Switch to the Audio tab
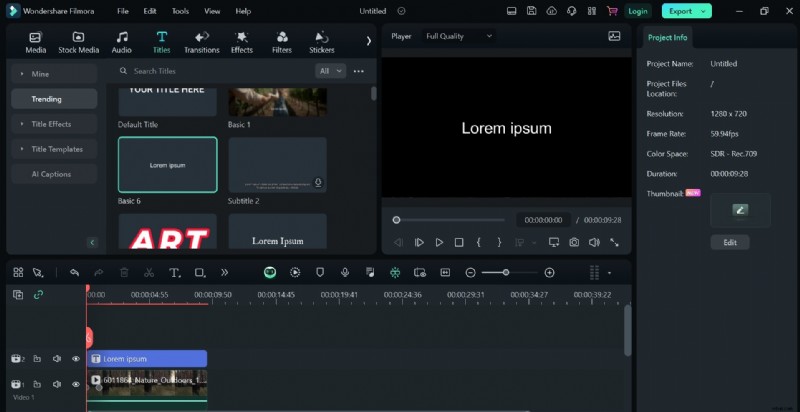 click(121, 42)
